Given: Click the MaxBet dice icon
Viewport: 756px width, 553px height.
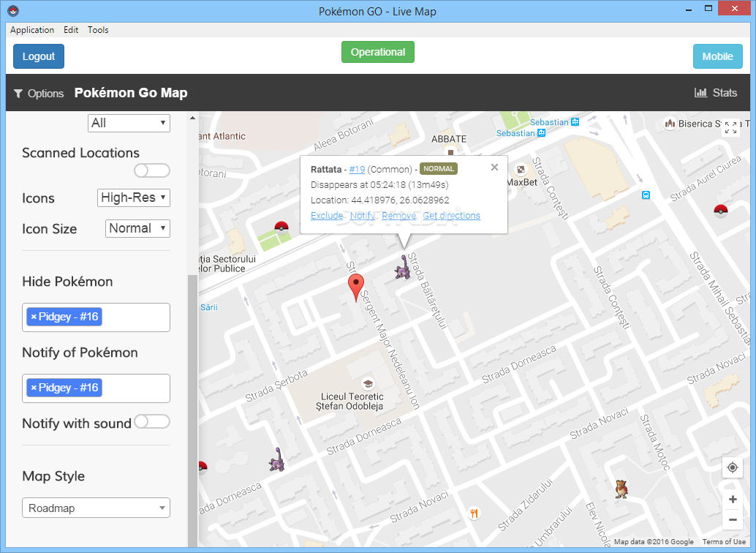Looking at the screenshot, I should pos(521,170).
